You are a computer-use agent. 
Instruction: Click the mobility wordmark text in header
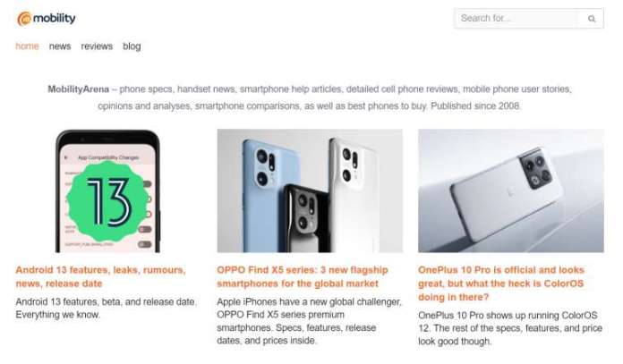(x=55, y=18)
